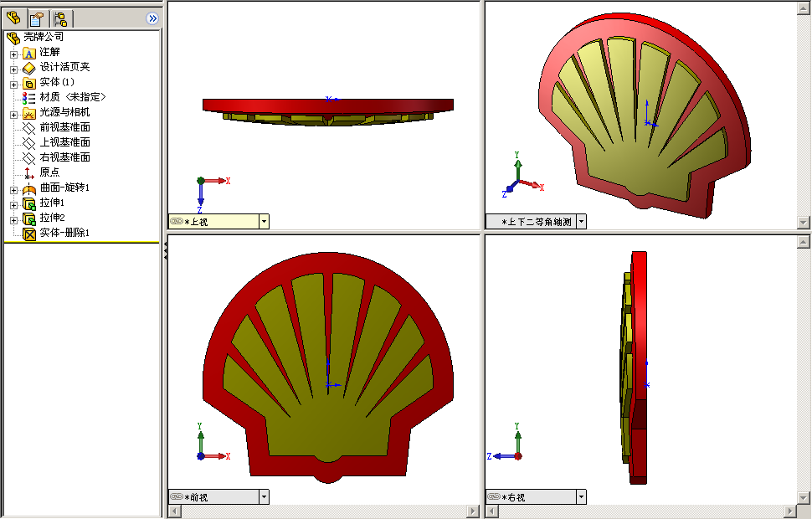Viewport: 812px width, 519px height.
Task: Expand the 拉伸2 feature
Action: point(13,220)
